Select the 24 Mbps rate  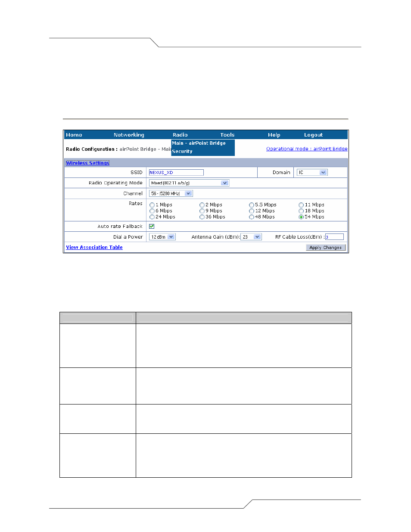coord(152,217)
